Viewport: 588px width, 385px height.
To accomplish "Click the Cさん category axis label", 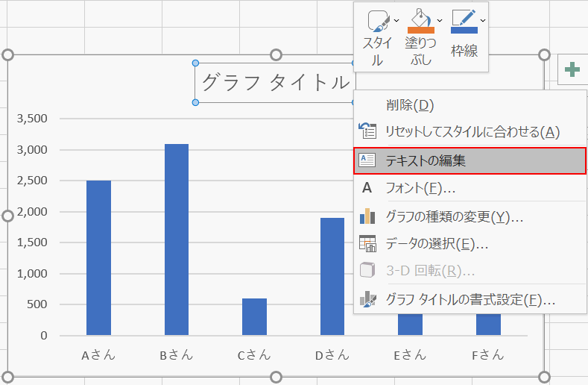I will [x=254, y=355].
